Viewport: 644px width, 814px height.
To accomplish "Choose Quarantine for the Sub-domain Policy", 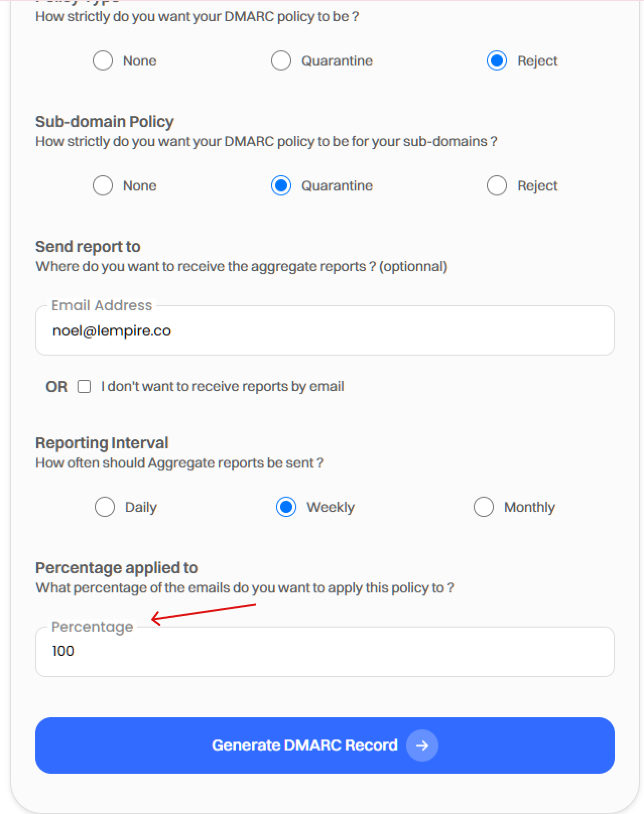I will pyautogui.click(x=281, y=186).
